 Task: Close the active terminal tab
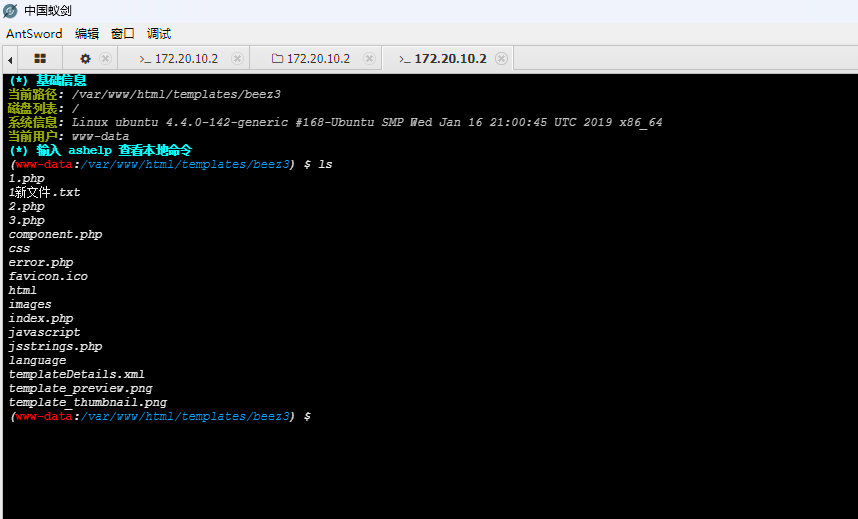pos(501,59)
